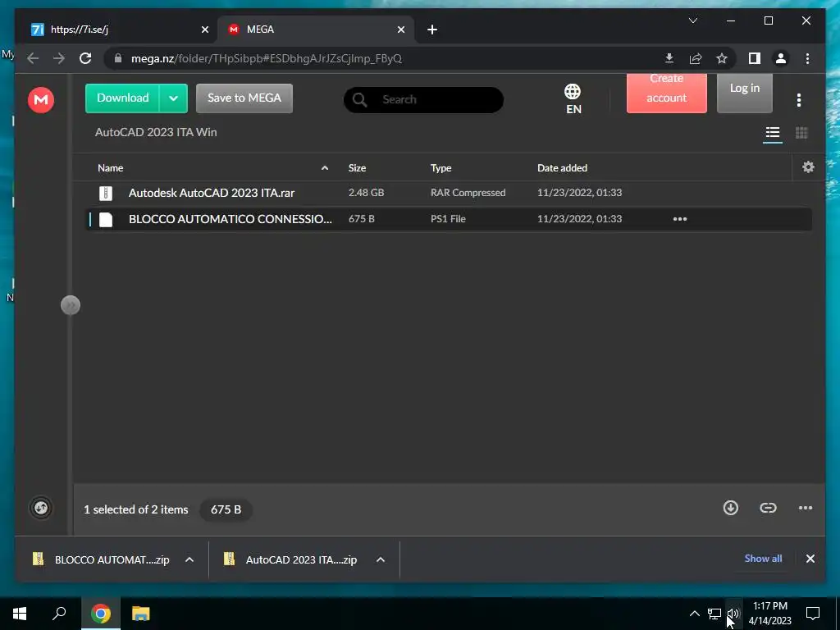This screenshot has height=630, width=840.
Task: Click the green Download button
Action: (123, 98)
